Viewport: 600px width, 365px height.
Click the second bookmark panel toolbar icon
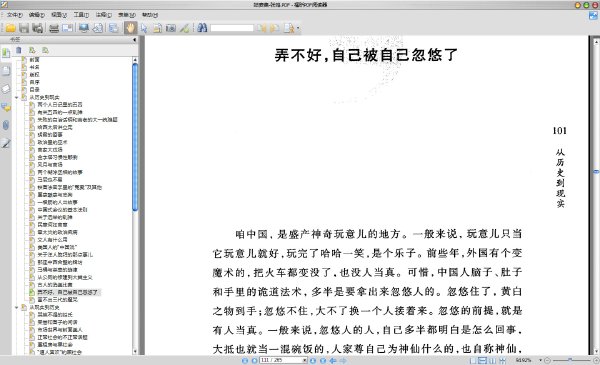(32, 50)
